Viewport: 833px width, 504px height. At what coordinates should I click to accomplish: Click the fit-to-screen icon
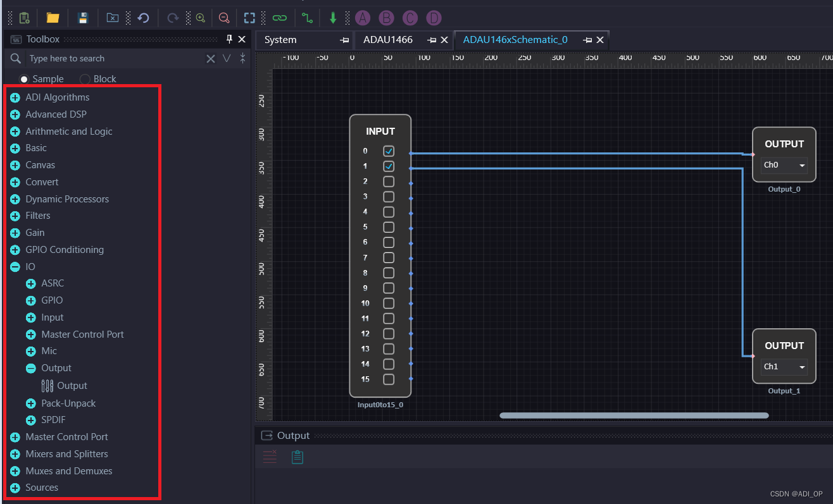point(249,18)
